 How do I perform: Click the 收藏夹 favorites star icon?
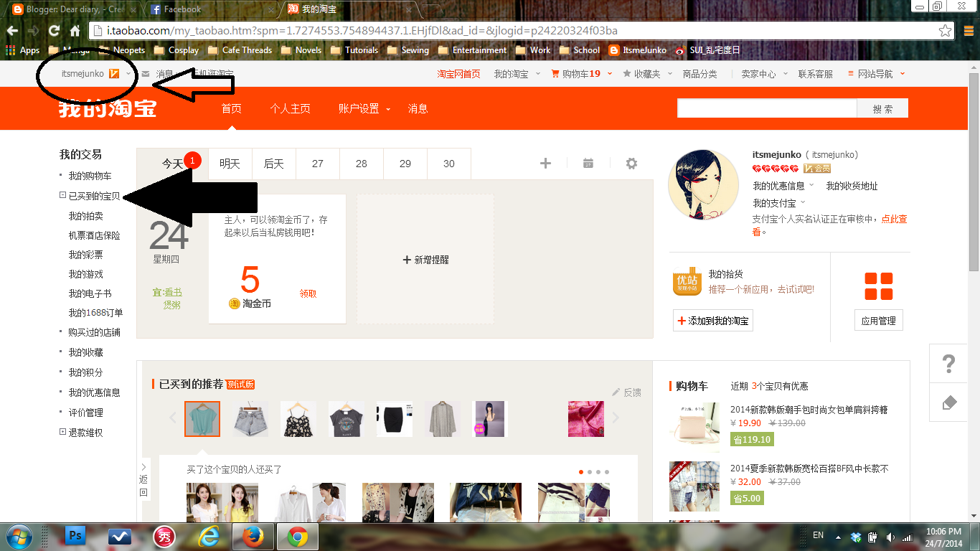pyautogui.click(x=627, y=73)
